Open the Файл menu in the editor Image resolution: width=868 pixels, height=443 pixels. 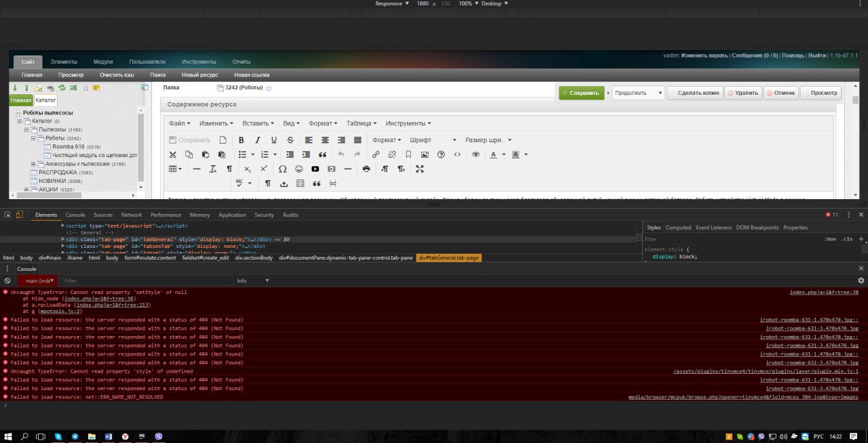point(180,123)
